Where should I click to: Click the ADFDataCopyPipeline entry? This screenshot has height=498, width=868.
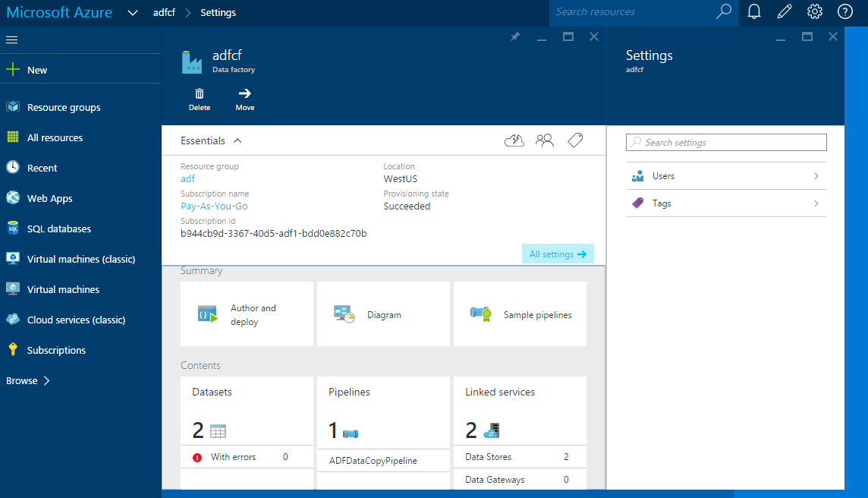[384, 460]
